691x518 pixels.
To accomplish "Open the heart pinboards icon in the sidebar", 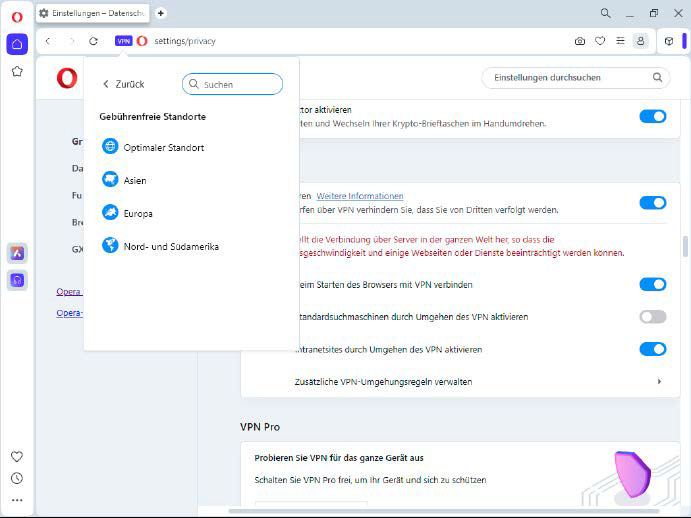I will [17, 457].
